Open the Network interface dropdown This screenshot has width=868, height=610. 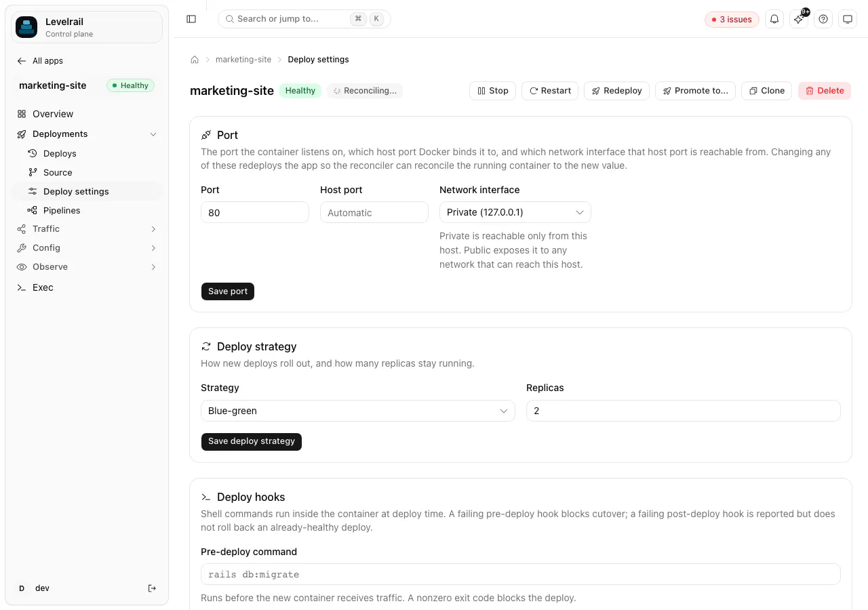click(515, 212)
